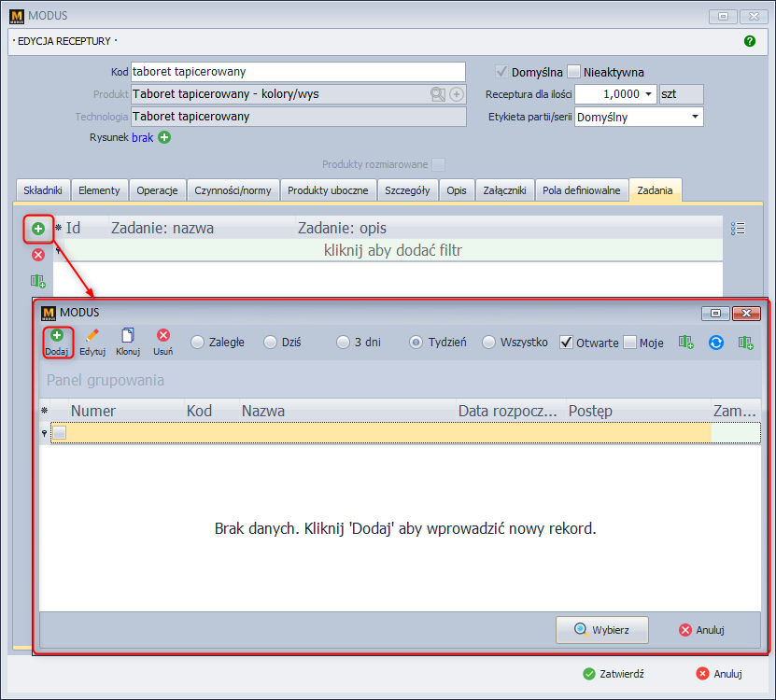
Task: Click the Klonuj copy icon
Action: point(128,335)
